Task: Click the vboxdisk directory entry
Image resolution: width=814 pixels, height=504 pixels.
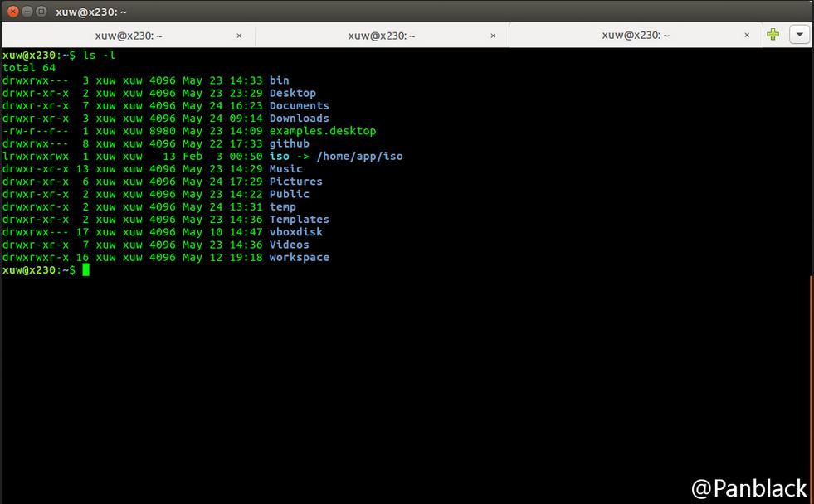Action: click(x=295, y=232)
